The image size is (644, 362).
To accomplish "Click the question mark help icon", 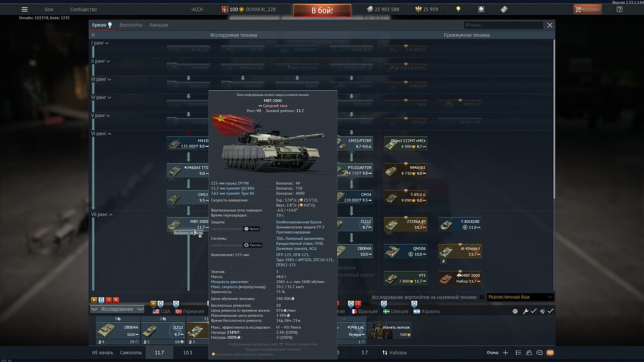I will coord(620,9).
